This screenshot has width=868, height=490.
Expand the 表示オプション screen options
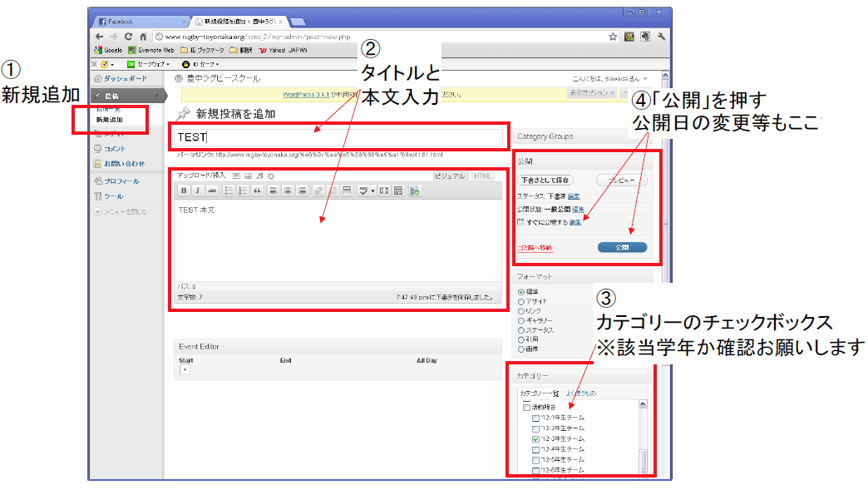click(592, 93)
